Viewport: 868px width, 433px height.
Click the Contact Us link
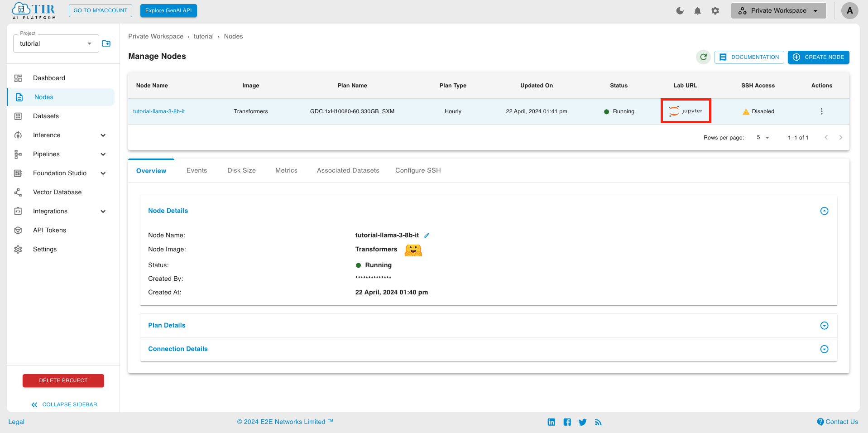tap(837, 422)
